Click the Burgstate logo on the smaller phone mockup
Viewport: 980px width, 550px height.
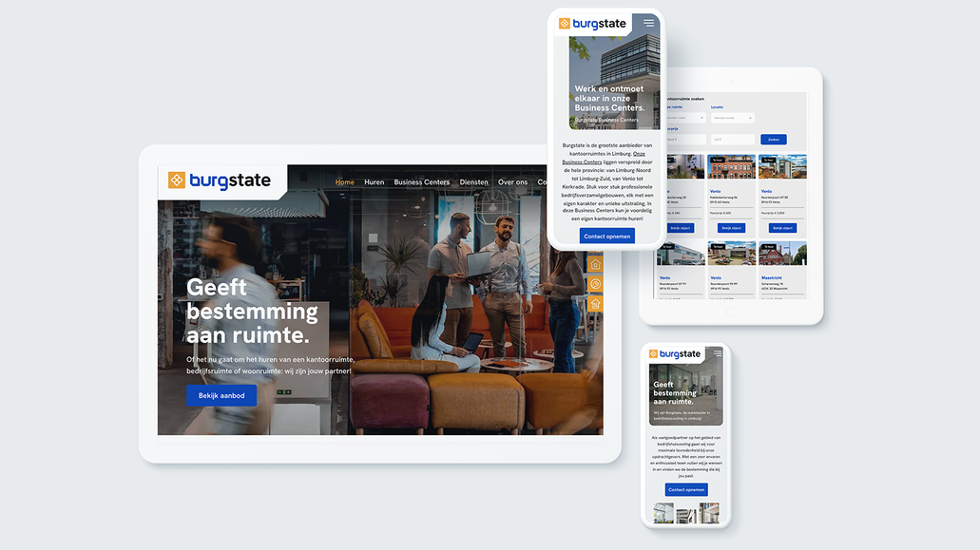677,352
